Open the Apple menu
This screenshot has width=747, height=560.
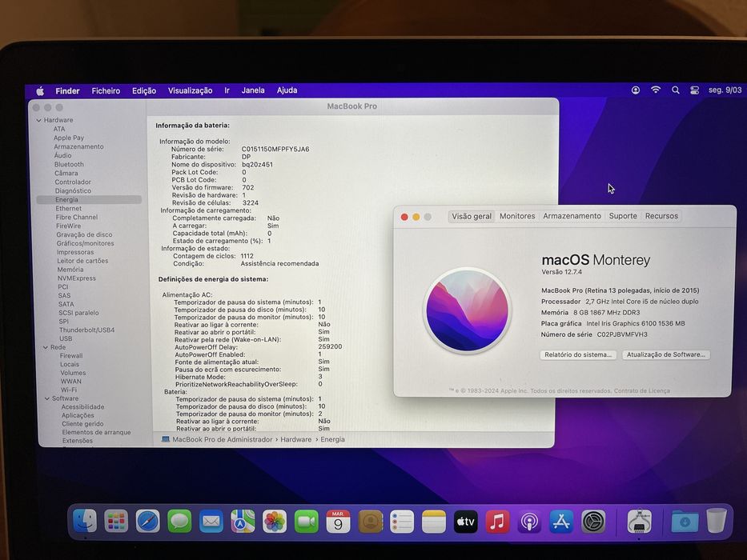click(40, 90)
